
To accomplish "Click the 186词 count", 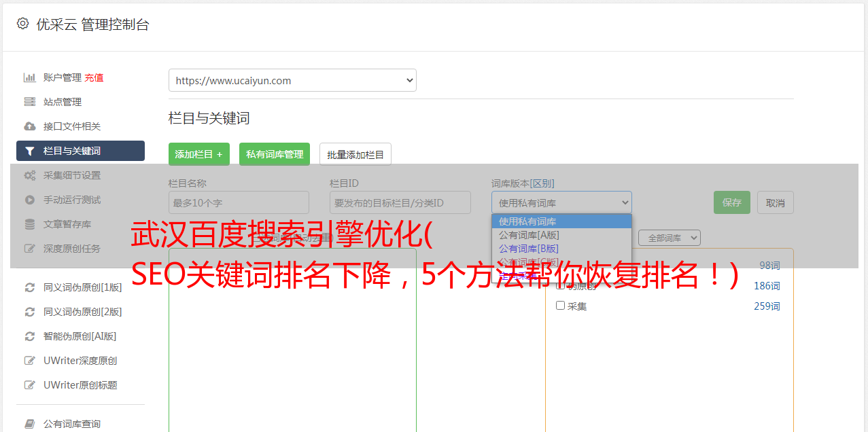I will click(767, 286).
